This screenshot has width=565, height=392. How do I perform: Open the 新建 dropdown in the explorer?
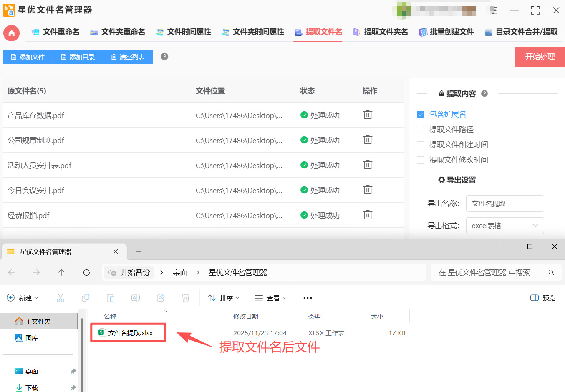tap(22, 298)
